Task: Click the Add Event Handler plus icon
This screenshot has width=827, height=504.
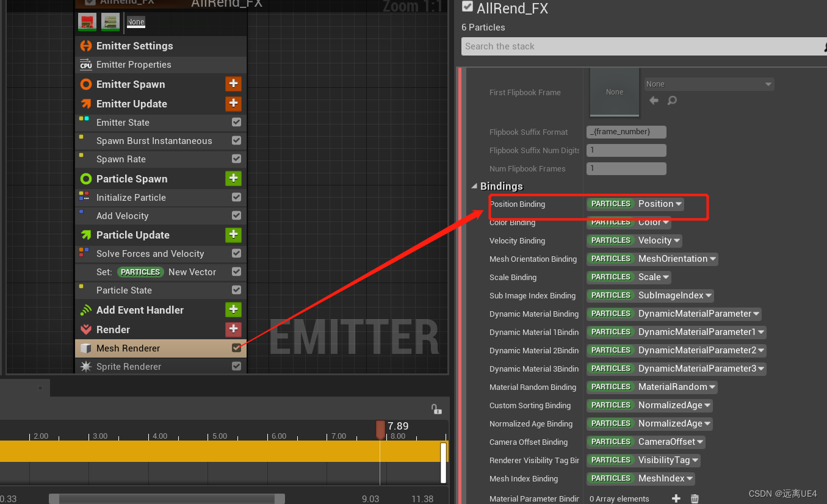Action: tap(233, 309)
